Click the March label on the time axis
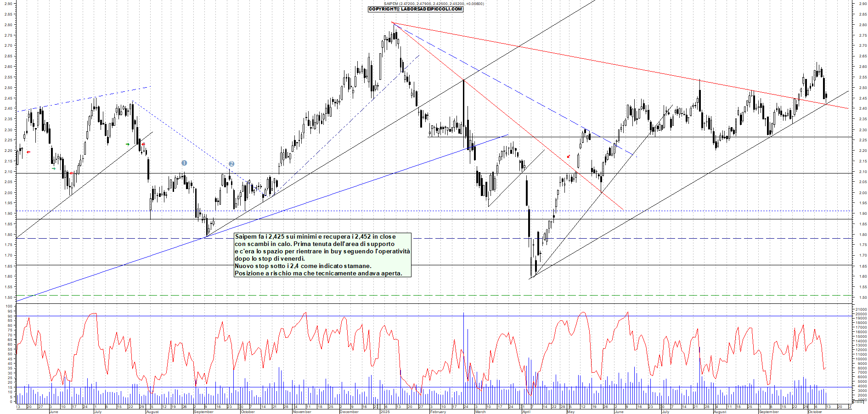Viewport: 868px width, 414px height. (x=480, y=412)
